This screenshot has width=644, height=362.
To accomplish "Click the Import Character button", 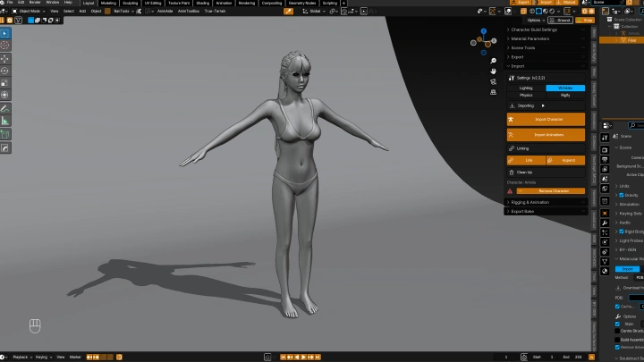I will click(x=546, y=120).
